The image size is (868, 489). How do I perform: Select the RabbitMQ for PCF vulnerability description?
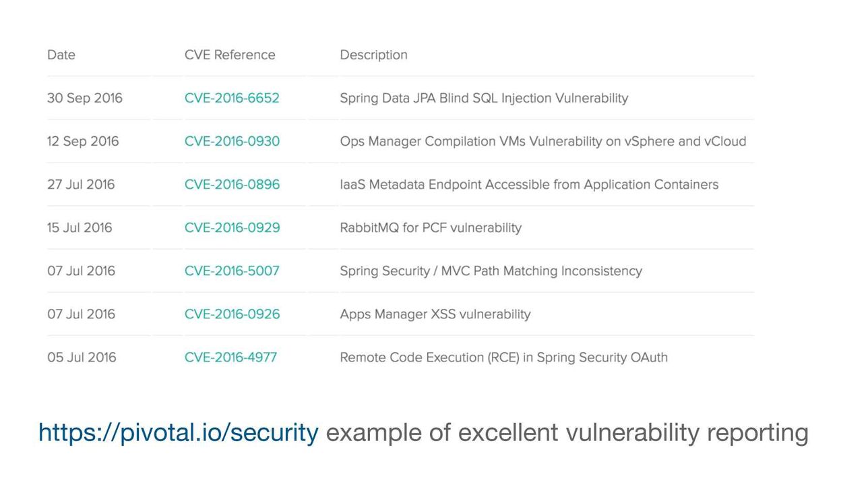pyautogui.click(x=431, y=227)
